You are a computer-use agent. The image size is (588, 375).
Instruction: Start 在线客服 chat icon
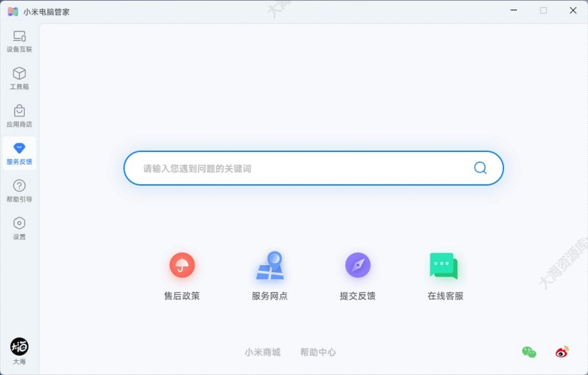pyautogui.click(x=444, y=266)
